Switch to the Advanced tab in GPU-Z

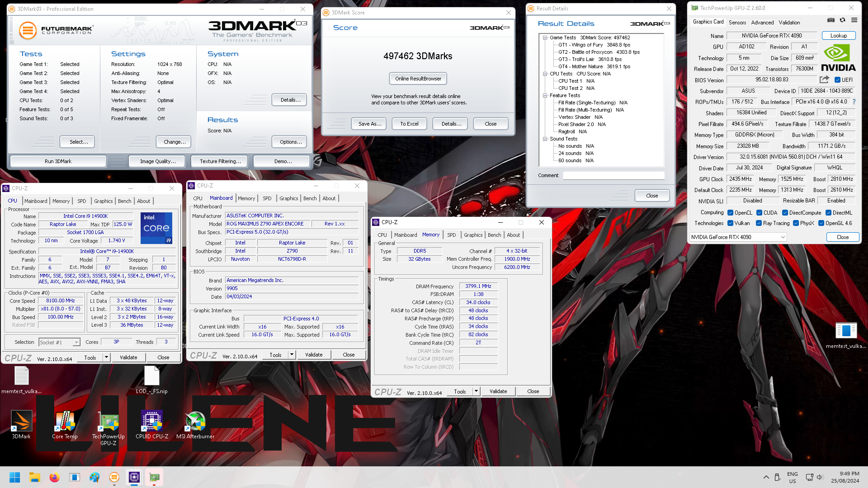tap(763, 23)
